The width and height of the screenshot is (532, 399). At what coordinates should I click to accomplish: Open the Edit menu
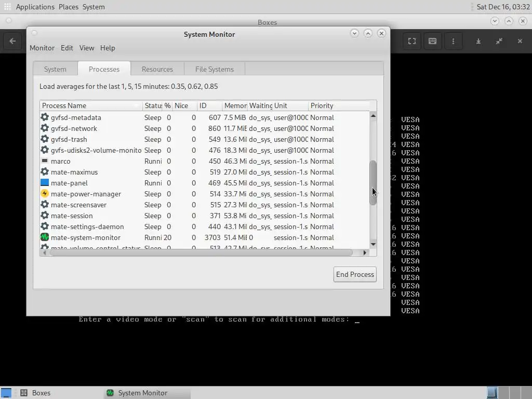67,48
